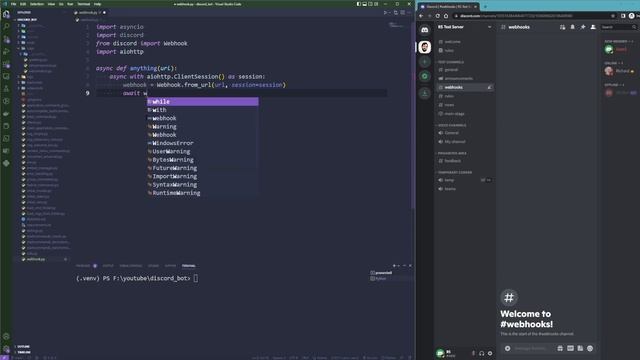Open VS Code Manage gear icon
The width and height of the screenshot is (640, 360).
click(x=6, y=349)
